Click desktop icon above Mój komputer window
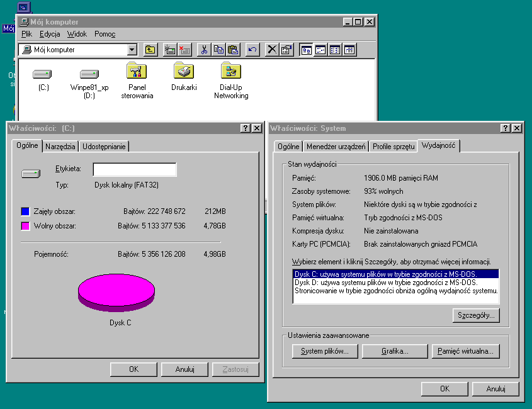532x409 pixels. tap(23, 7)
